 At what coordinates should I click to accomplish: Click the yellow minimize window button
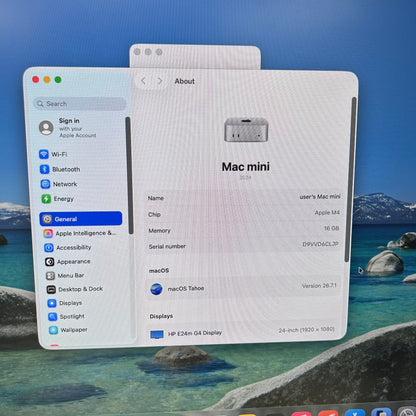[47, 79]
